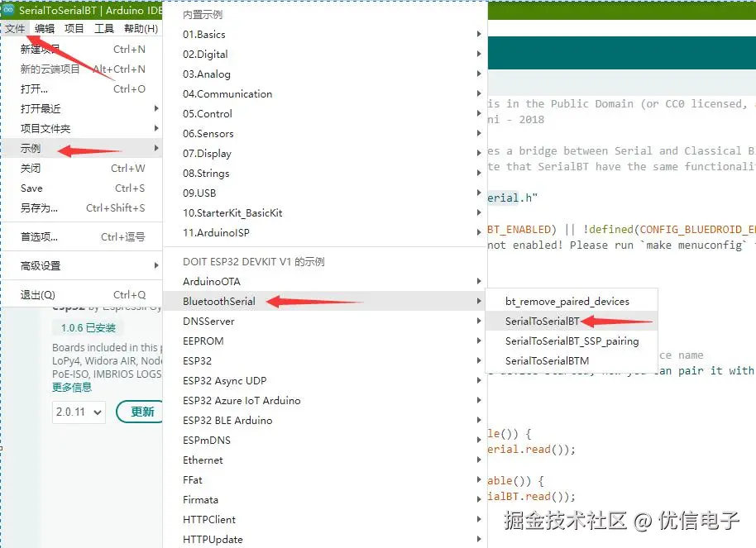Screen dimensions: 756x548
Task: Choose 退出(Q) to quit
Action: click(x=83, y=294)
